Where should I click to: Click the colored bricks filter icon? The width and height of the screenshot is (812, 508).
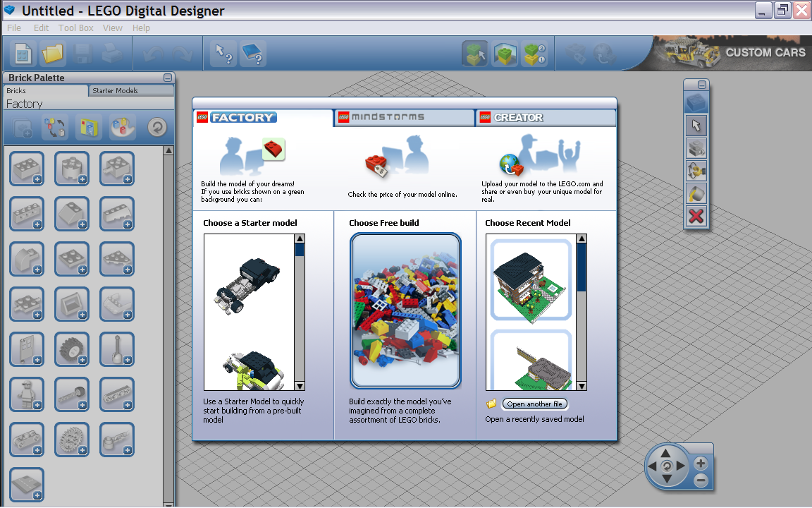[122, 127]
